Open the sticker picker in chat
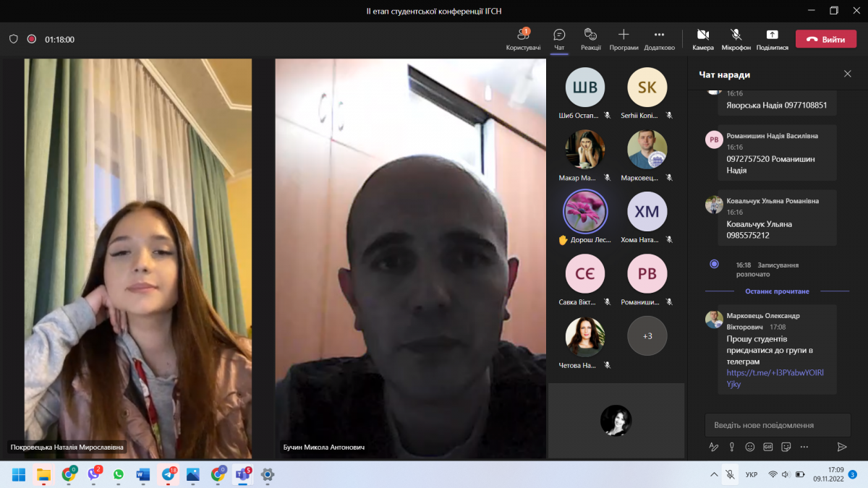 [786, 447]
